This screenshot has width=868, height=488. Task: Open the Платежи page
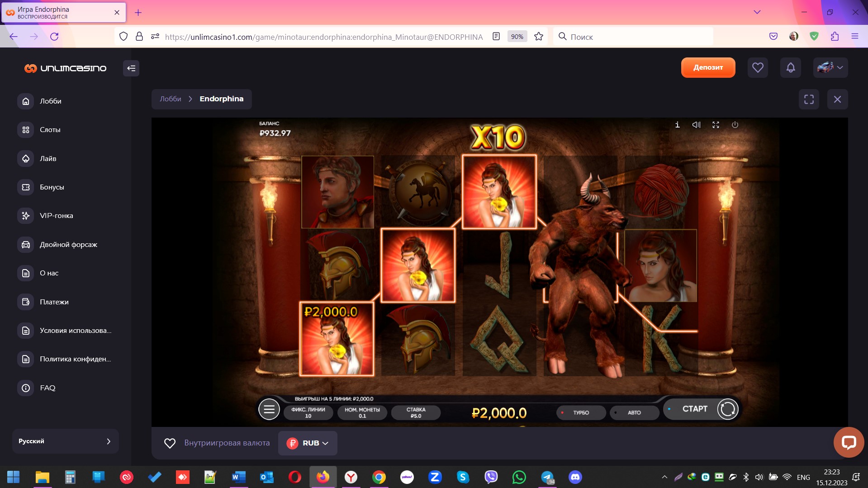(x=54, y=302)
